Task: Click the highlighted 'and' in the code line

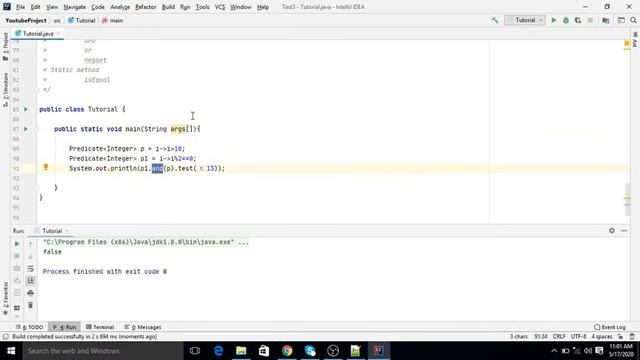Action: tap(157, 168)
